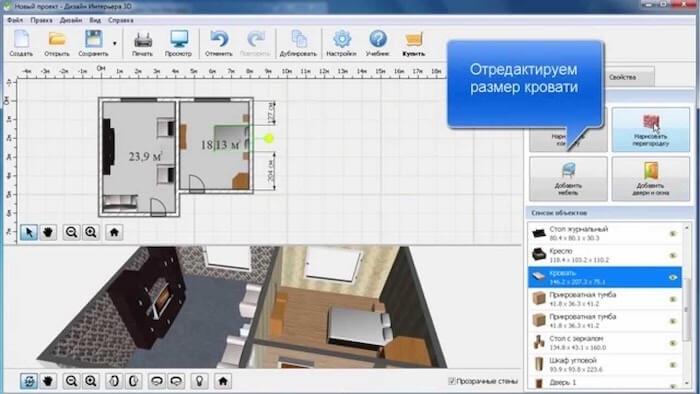
Task: Reset 3D view with home icon
Action: pos(223,381)
